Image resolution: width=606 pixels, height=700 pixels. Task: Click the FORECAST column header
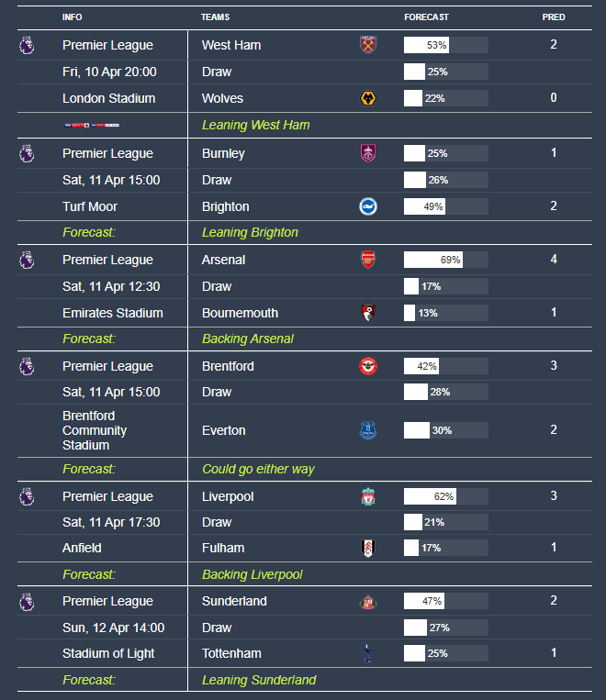coord(426,17)
